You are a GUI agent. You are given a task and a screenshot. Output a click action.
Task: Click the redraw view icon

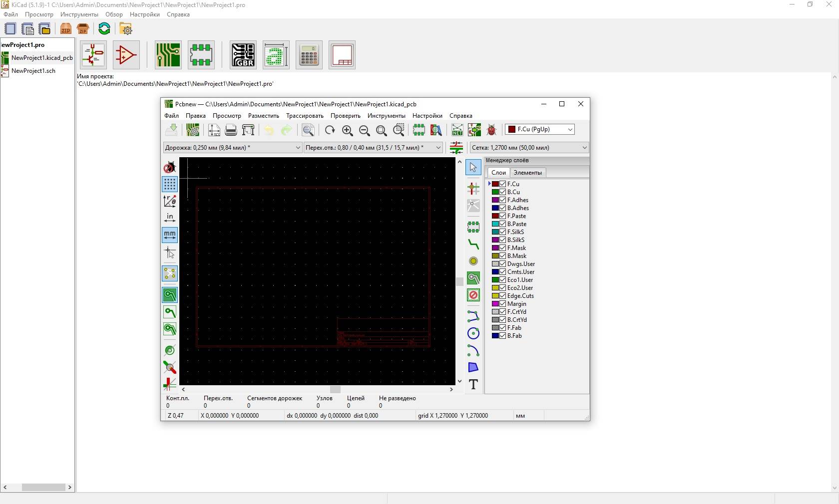click(330, 130)
